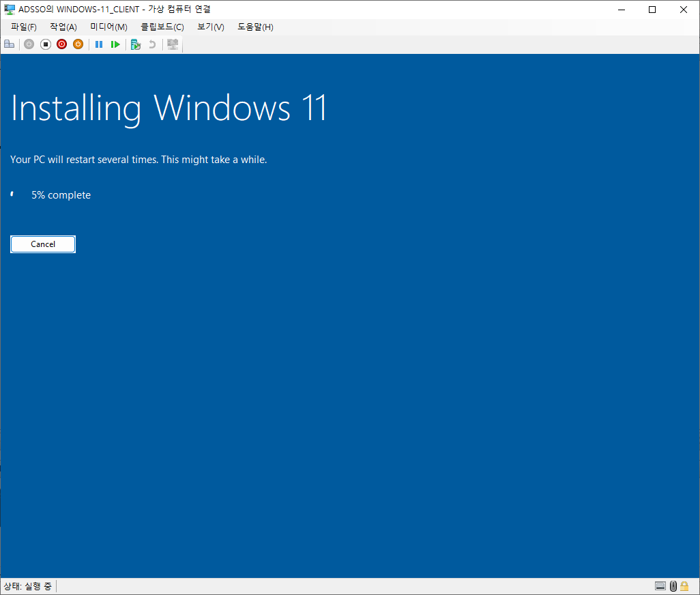The width and height of the screenshot is (700, 595).
Task: Click the keyboard status bar icon
Action: [x=660, y=586]
